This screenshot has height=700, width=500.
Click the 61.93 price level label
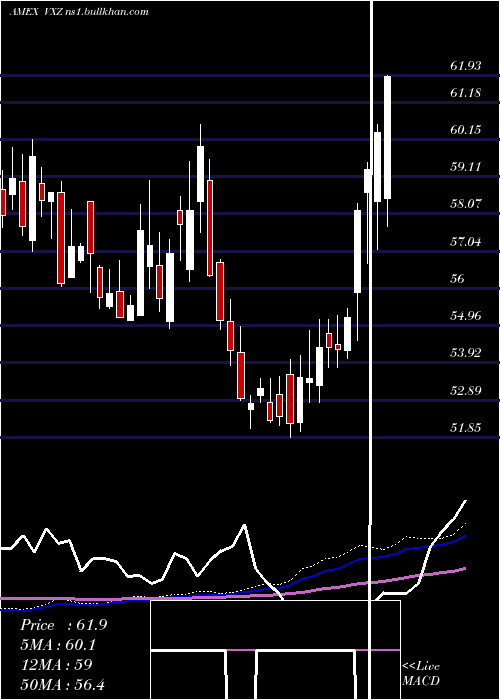[466, 66]
